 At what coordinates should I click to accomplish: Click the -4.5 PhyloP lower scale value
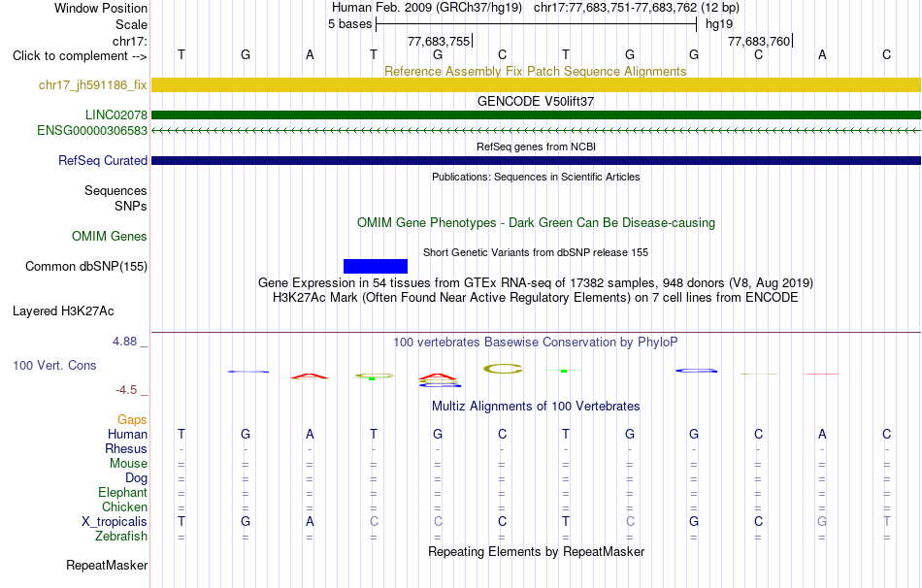point(126,390)
